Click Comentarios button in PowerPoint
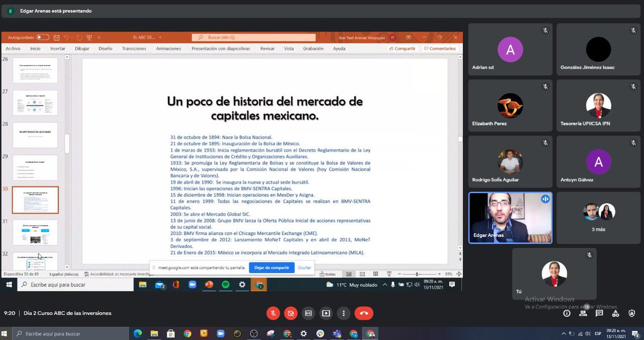 (440, 48)
